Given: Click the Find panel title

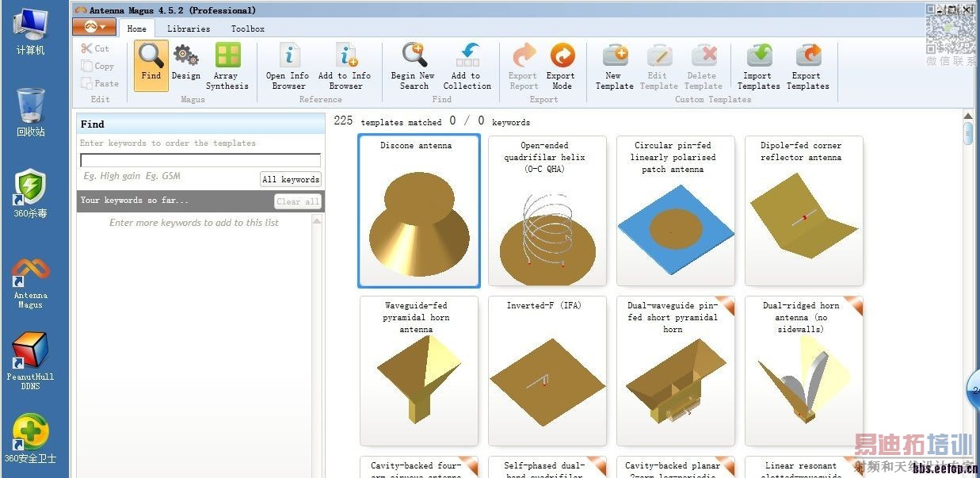Looking at the screenshot, I should (92, 124).
